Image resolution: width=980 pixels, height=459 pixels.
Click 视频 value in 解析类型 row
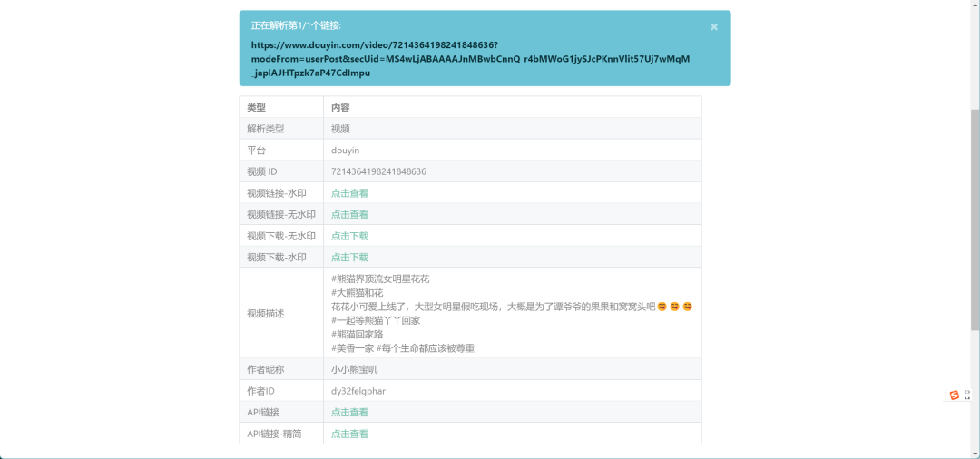[x=340, y=129]
